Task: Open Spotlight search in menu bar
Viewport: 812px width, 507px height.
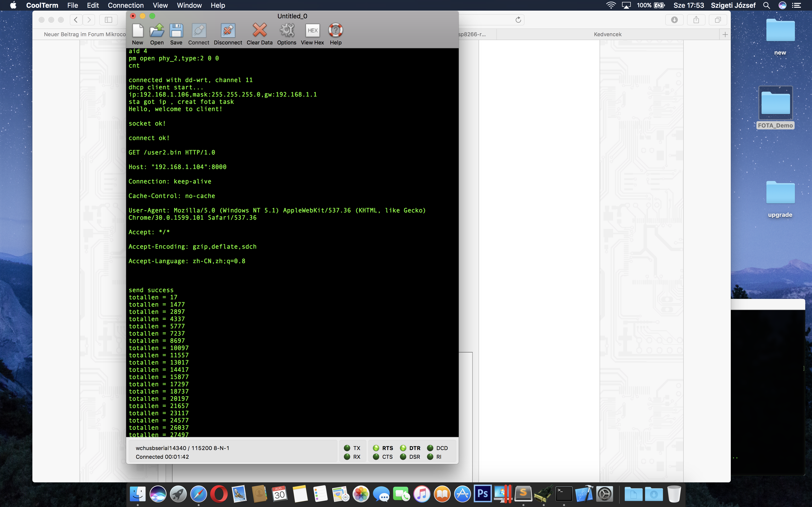Action: click(766, 5)
